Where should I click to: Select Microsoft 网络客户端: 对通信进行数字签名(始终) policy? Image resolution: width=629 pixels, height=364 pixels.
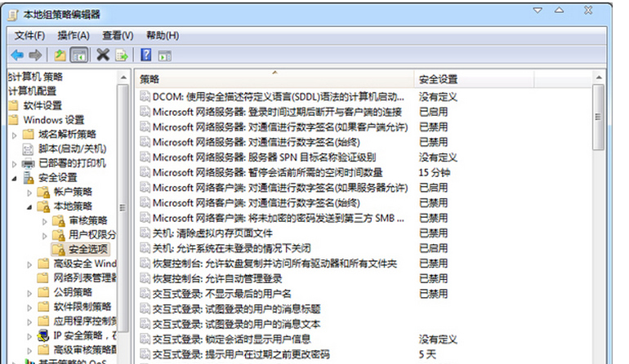256,203
